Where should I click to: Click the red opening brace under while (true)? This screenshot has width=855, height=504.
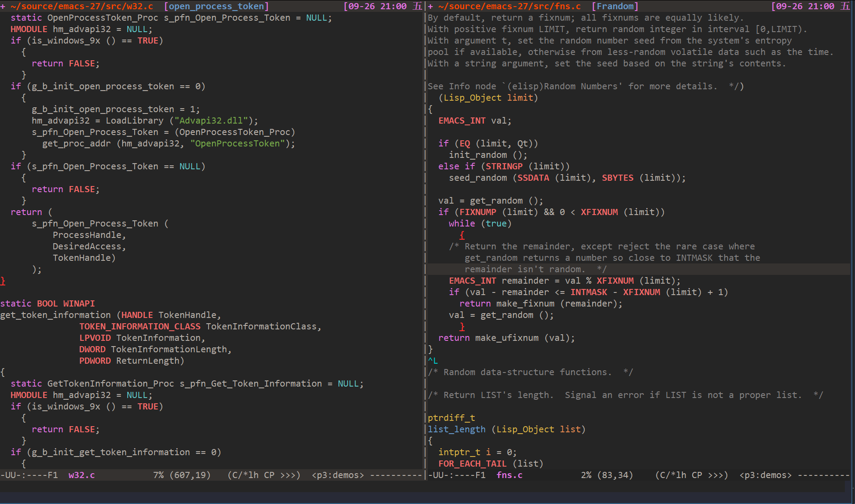462,235
